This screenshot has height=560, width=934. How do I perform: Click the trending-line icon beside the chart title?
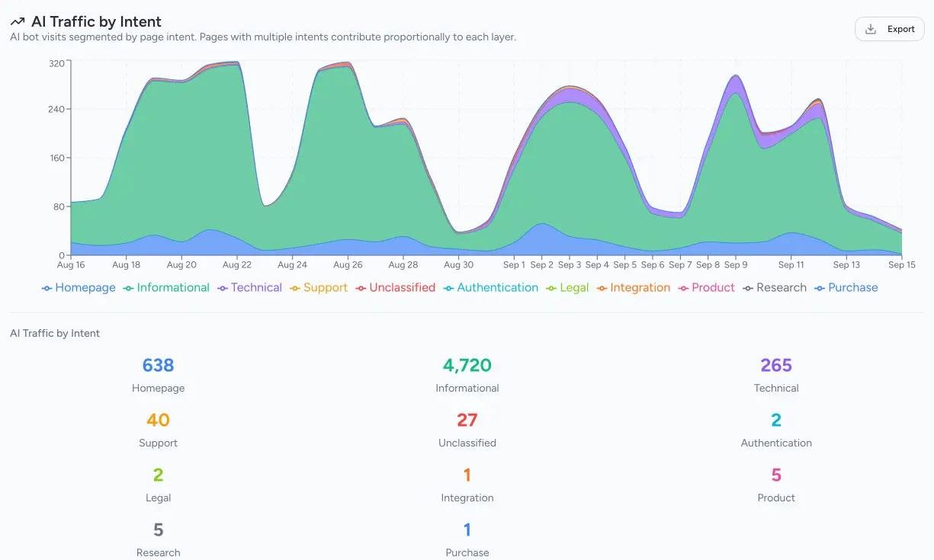pos(17,21)
